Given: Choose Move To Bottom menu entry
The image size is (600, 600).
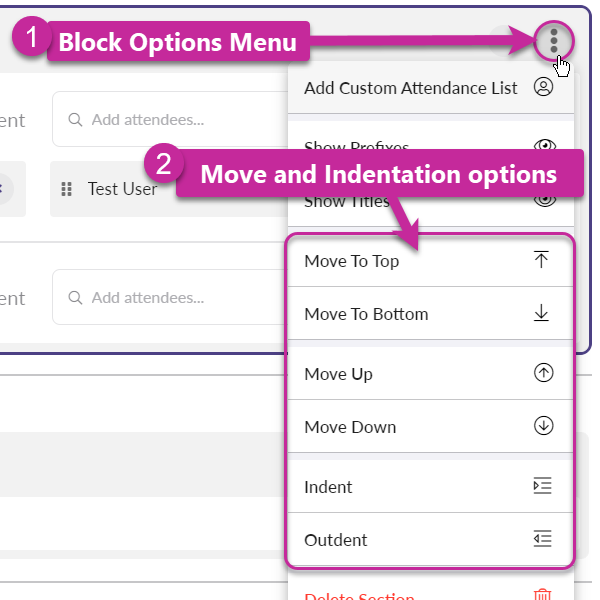Looking at the screenshot, I should point(366,314).
